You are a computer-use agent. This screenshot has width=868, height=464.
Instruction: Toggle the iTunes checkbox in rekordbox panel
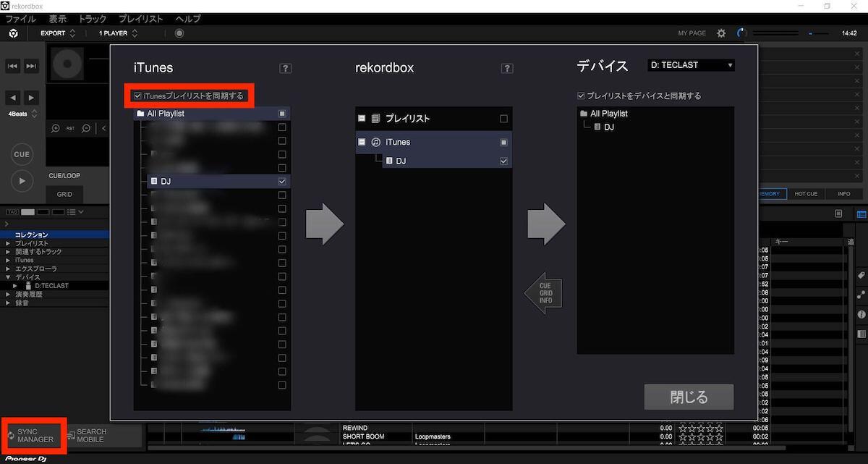coord(503,143)
